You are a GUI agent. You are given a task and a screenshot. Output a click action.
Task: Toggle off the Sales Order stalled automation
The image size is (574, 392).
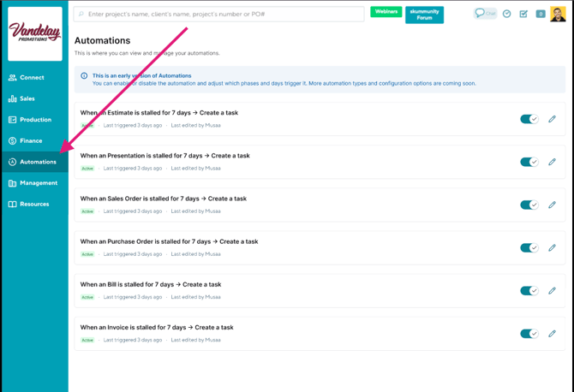pyautogui.click(x=529, y=205)
